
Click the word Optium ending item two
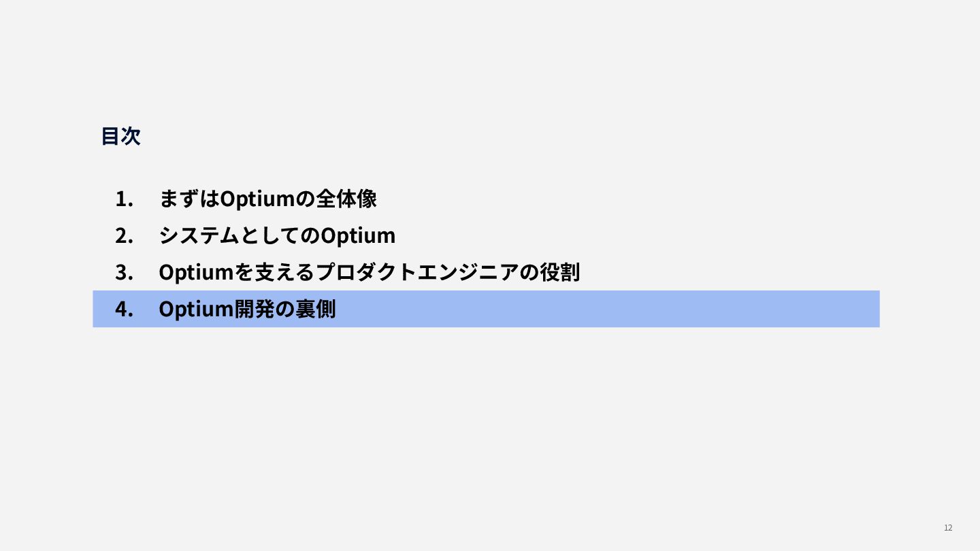click(x=358, y=235)
